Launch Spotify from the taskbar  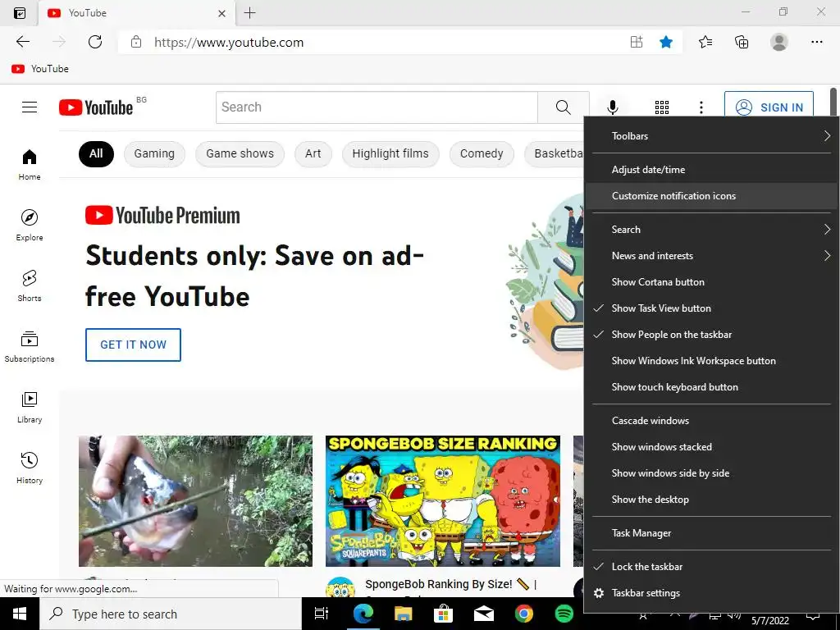tap(564, 614)
